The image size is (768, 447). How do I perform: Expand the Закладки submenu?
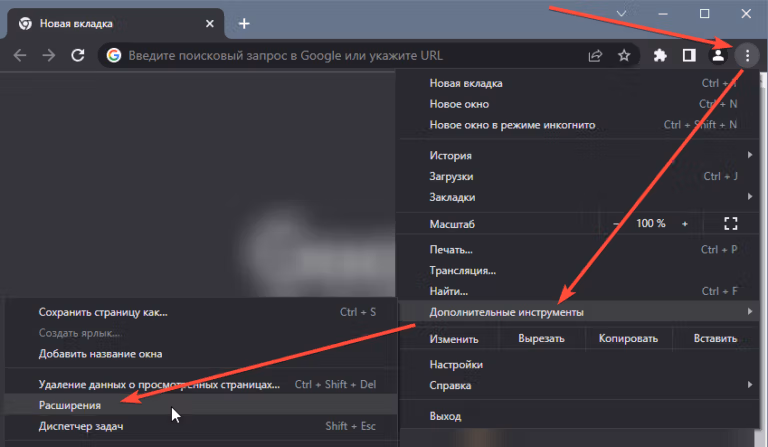point(580,197)
